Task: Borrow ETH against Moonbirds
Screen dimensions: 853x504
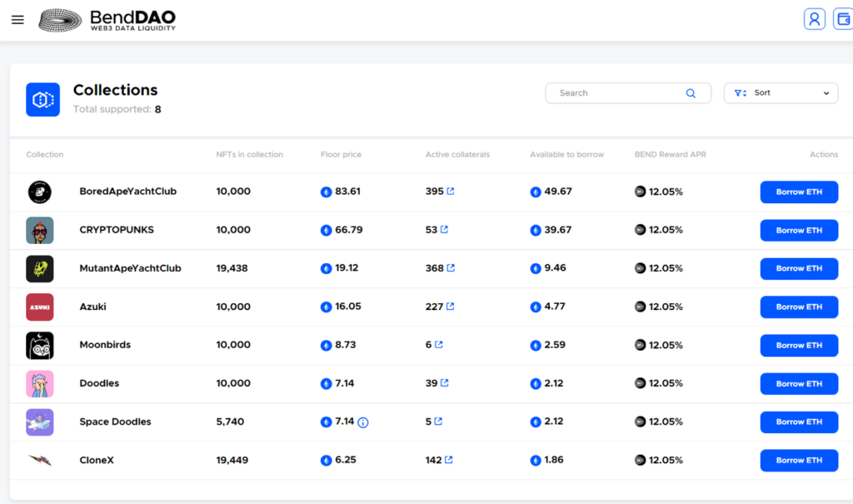Action: 799,346
